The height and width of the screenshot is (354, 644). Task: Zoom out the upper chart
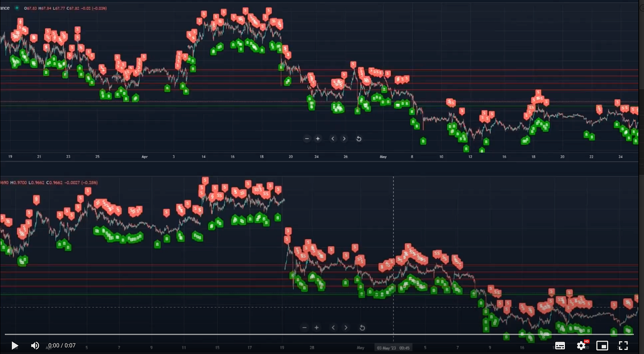[307, 139]
